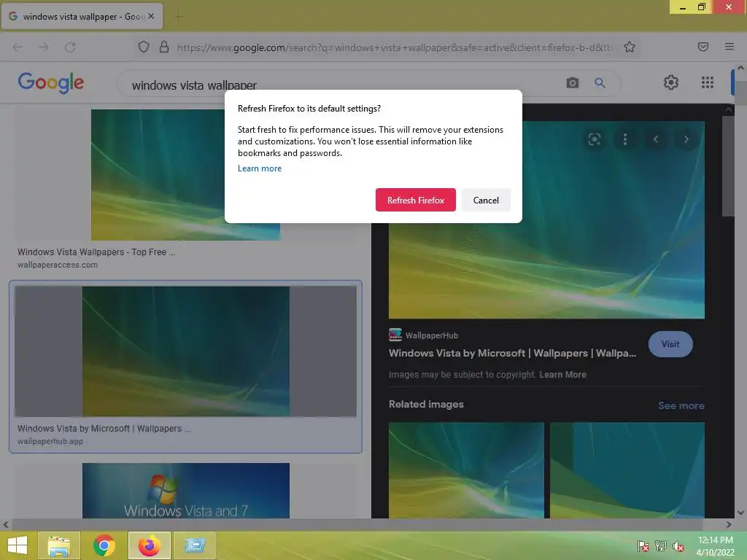
Task: Confirm with the Refresh Firefox button
Action: pyautogui.click(x=415, y=200)
